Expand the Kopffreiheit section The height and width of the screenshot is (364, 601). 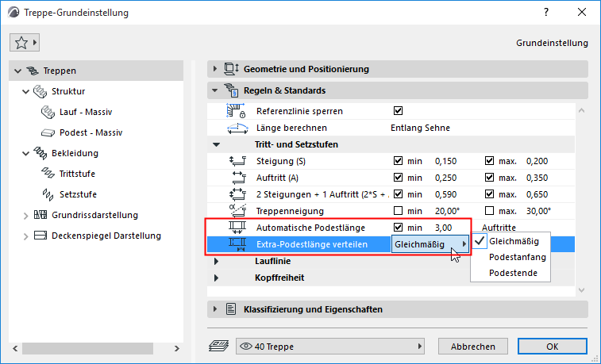pos(215,278)
